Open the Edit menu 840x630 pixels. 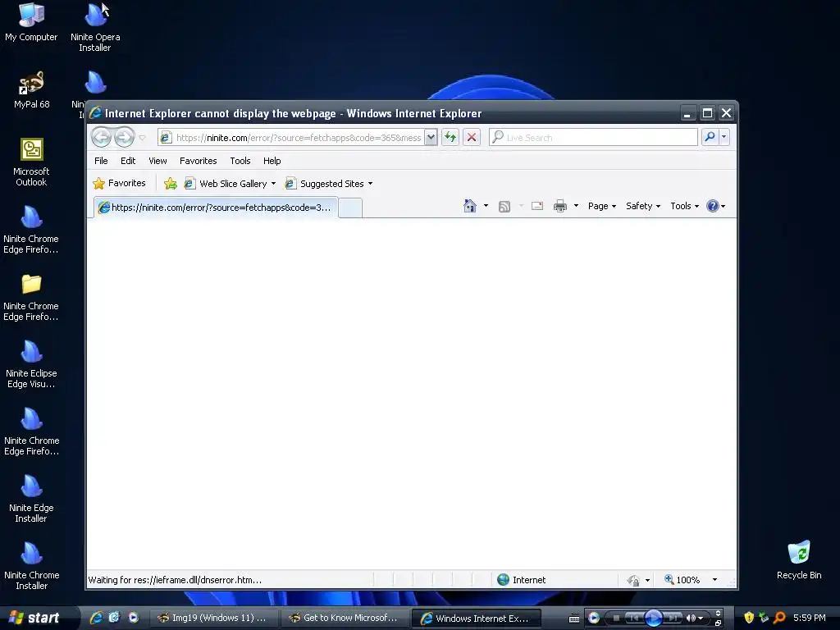coord(127,161)
